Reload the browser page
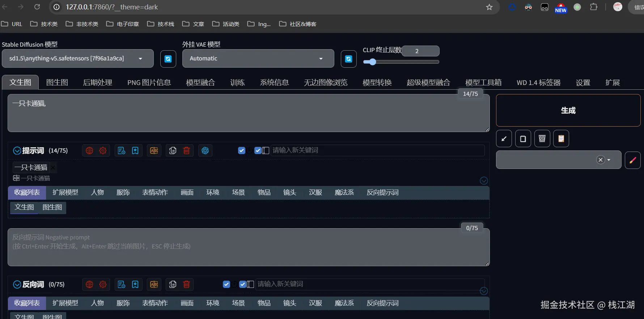The width and height of the screenshot is (644, 319). 37,7
